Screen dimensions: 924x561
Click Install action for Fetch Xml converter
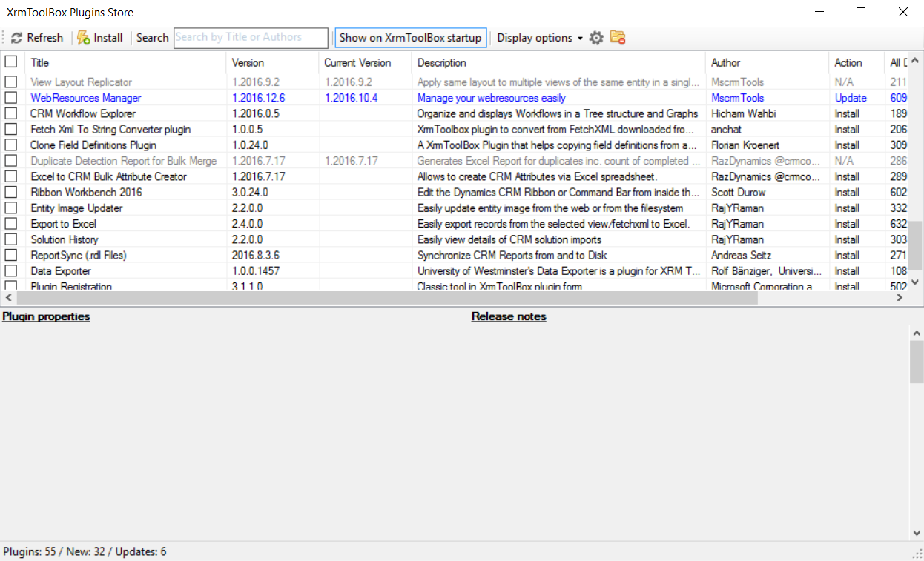(847, 130)
